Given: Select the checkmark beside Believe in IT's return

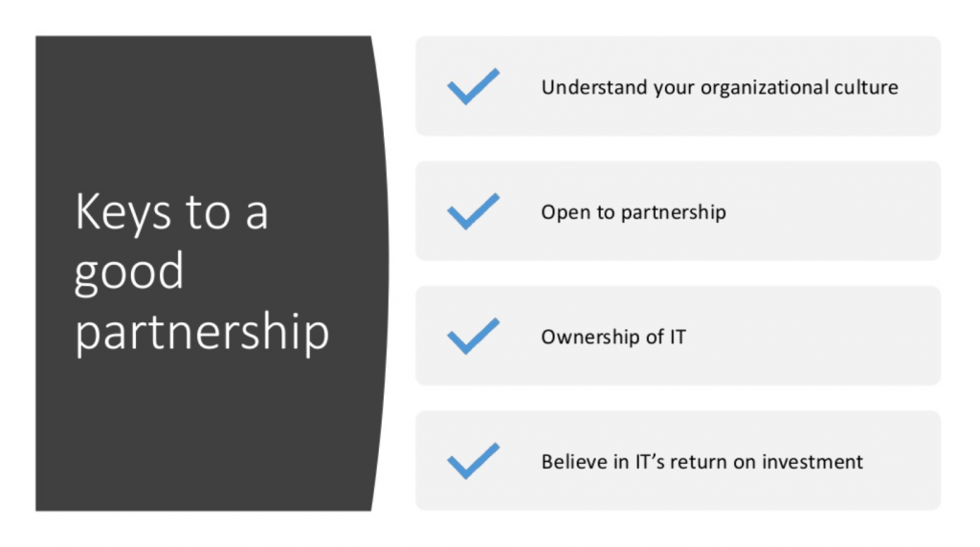Looking at the screenshot, I should [x=473, y=461].
